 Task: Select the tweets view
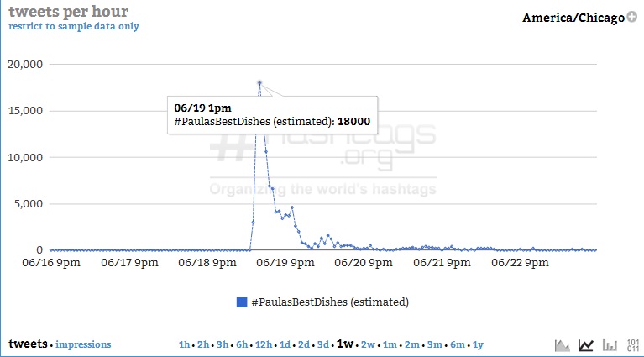pyautogui.click(x=28, y=344)
